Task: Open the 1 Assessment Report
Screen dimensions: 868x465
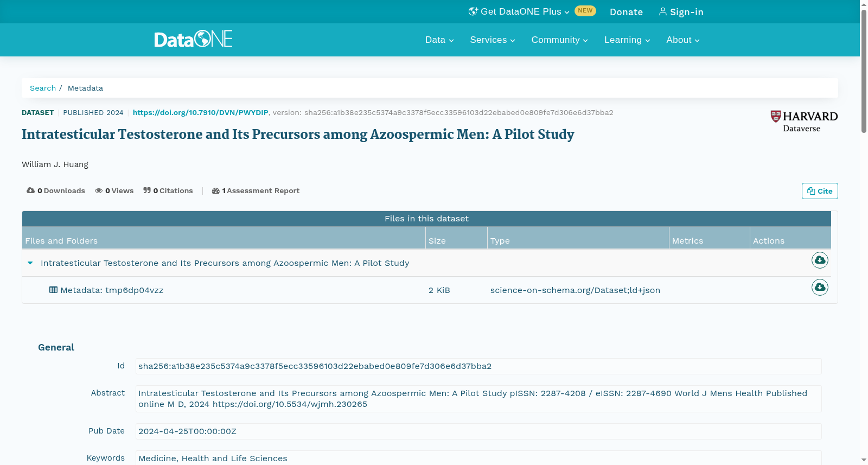Action: pyautogui.click(x=256, y=190)
